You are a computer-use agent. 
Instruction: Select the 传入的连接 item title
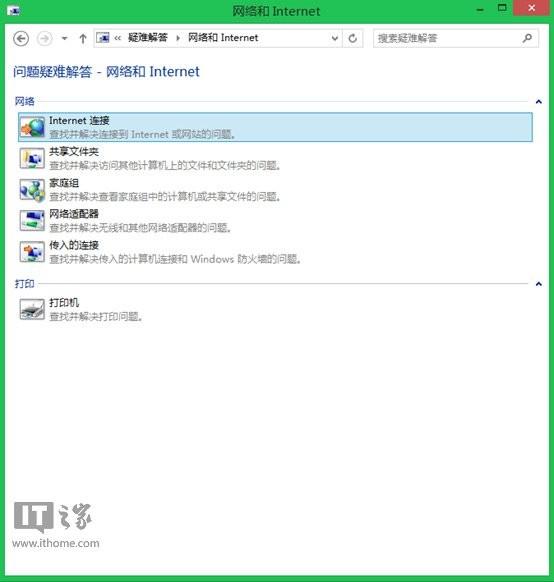point(74,245)
